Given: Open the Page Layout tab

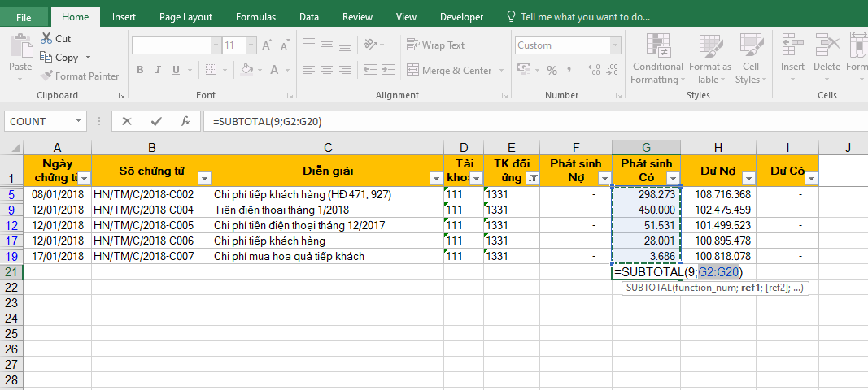Looking at the screenshot, I should tap(185, 16).
